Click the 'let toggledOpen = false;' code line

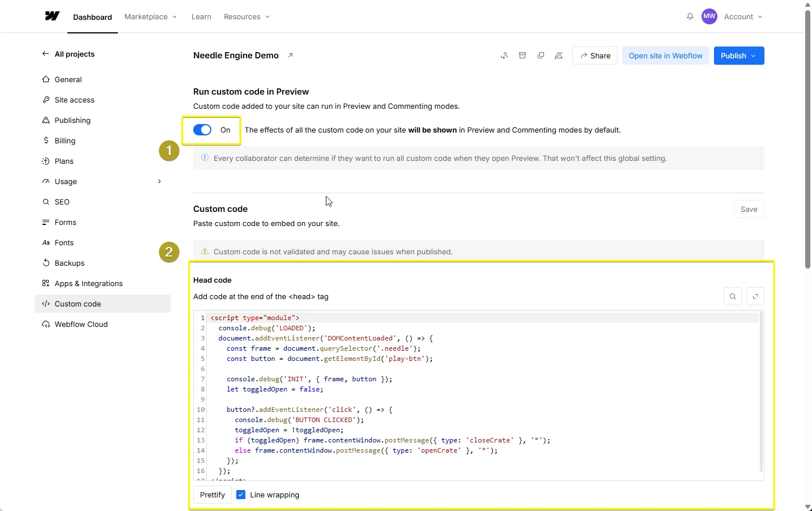pyautogui.click(x=275, y=389)
